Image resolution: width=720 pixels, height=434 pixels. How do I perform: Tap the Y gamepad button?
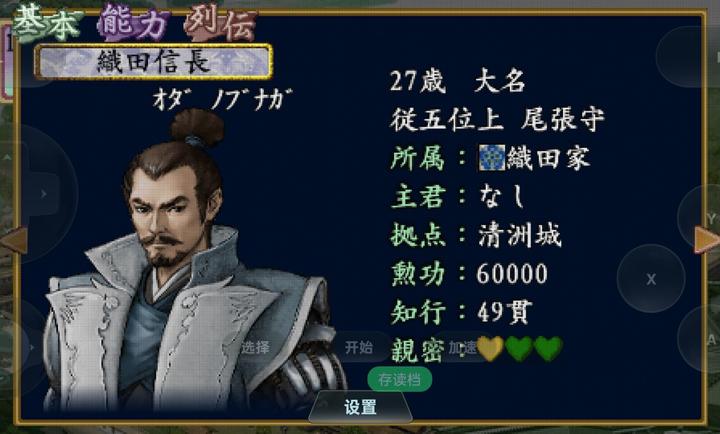pyautogui.click(x=707, y=219)
